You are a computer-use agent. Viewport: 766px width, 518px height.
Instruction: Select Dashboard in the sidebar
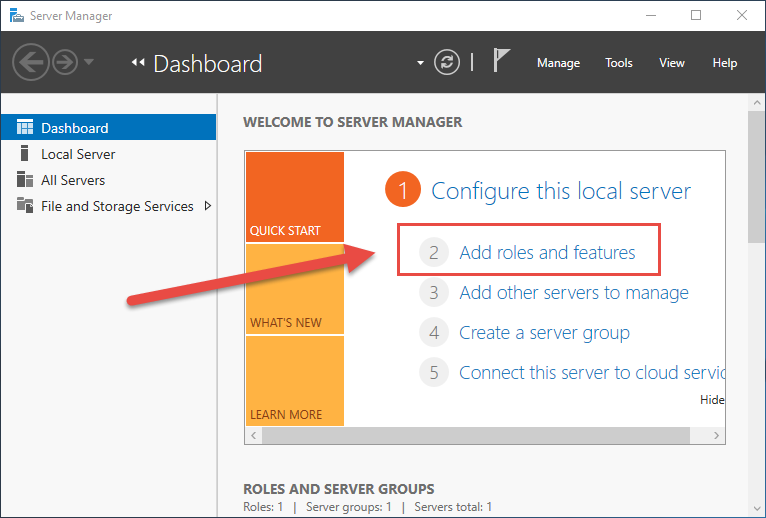tap(108, 128)
